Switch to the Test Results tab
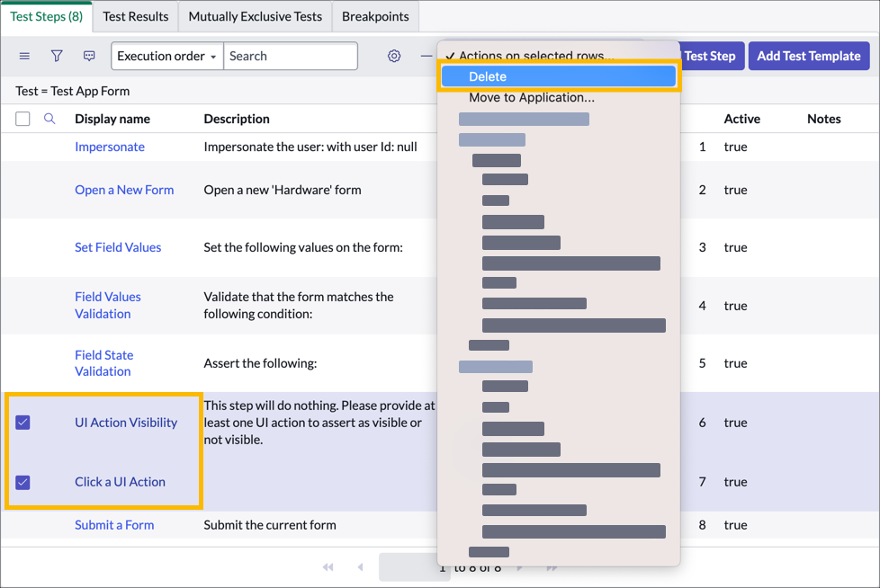The image size is (880, 588). (135, 16)
